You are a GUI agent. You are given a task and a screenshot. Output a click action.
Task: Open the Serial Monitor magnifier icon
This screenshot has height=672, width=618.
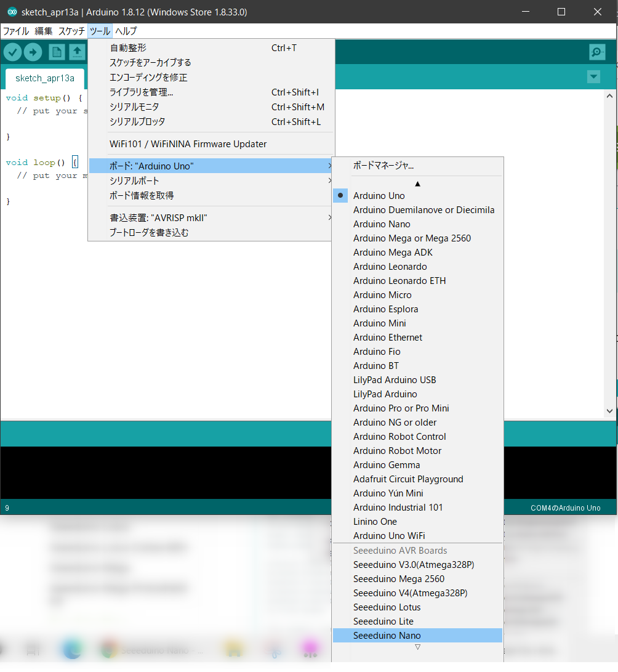pos(597,52)
